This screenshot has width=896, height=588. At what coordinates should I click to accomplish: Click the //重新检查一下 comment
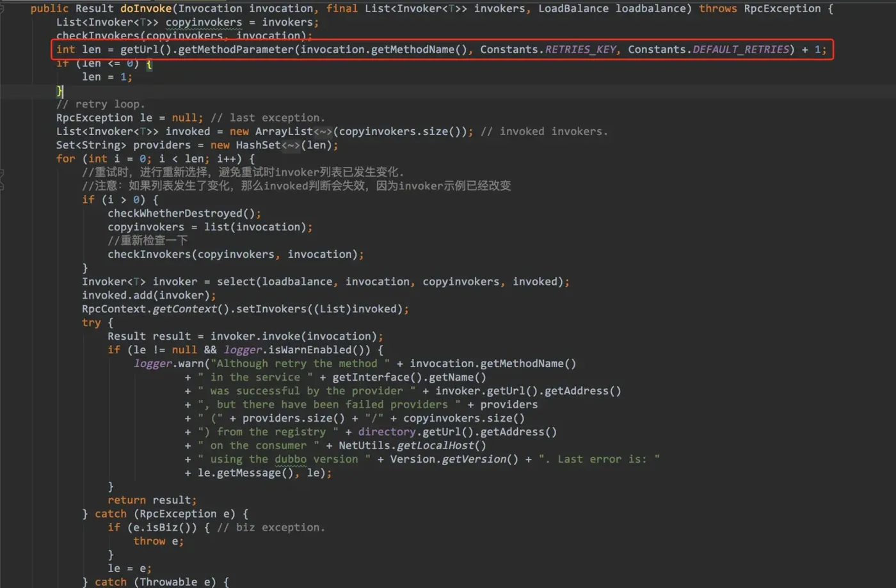tap(148, 241)
